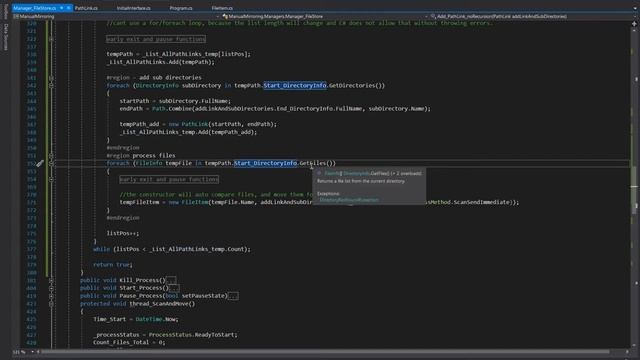Expand the Start_Process method

click(x=51, y=288)
